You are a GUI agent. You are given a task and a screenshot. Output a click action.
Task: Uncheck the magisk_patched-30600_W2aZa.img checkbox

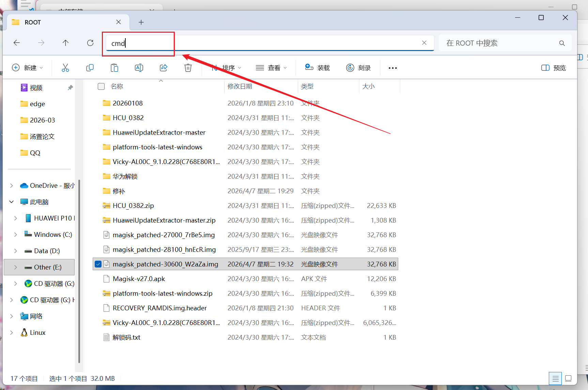[x=98, y=264]
